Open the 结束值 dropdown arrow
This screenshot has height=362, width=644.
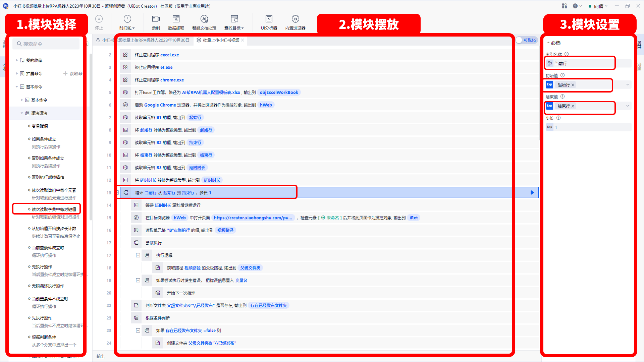[628, 106]
